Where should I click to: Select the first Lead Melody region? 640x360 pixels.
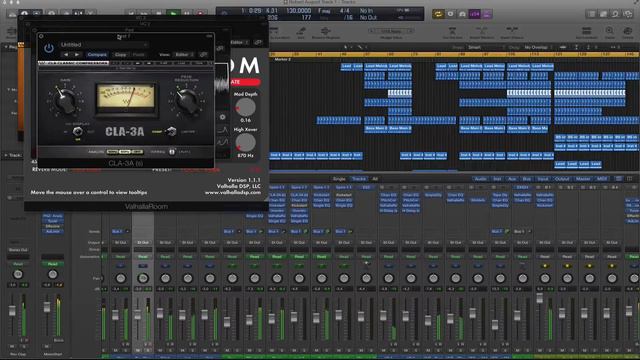[x=376, y=66]
